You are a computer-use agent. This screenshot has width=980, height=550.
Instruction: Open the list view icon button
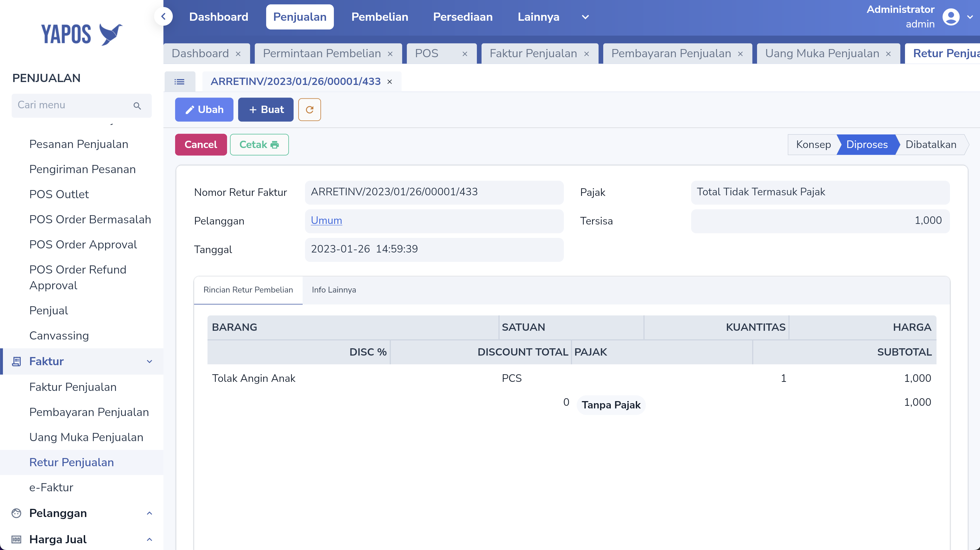tap(179, 81)
